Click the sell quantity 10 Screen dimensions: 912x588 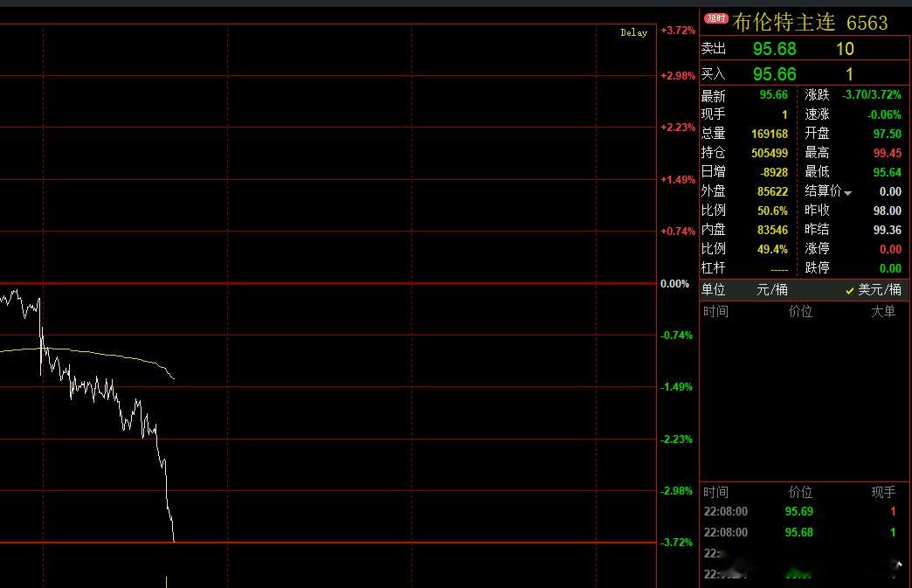pos(845,49)
